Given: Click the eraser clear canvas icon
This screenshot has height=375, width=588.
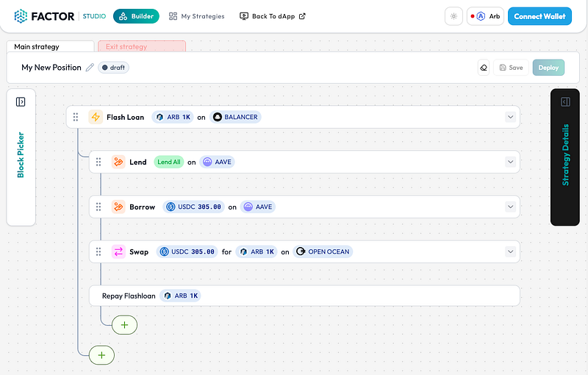Looking at the screenshot, I should (484, 68).
